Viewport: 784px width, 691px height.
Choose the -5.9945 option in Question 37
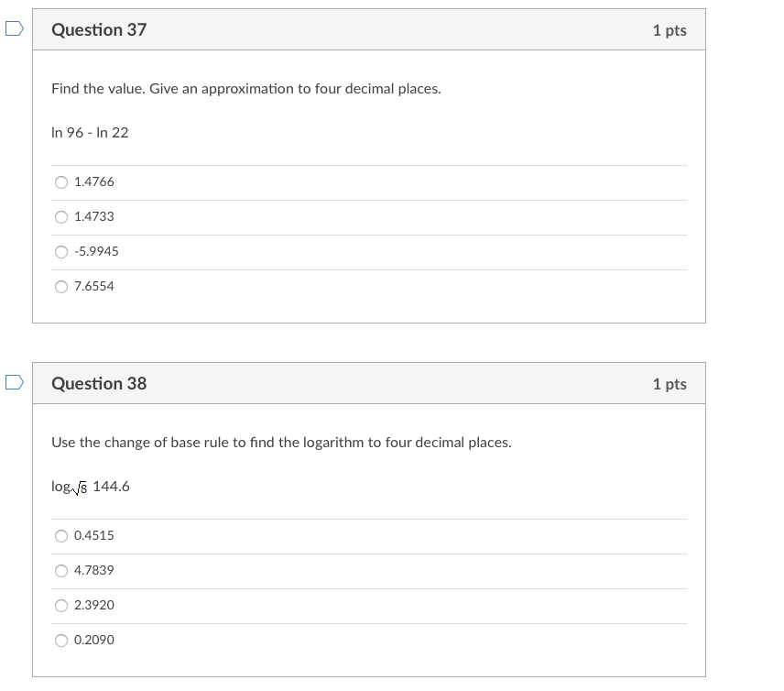(x=60, y=251)
